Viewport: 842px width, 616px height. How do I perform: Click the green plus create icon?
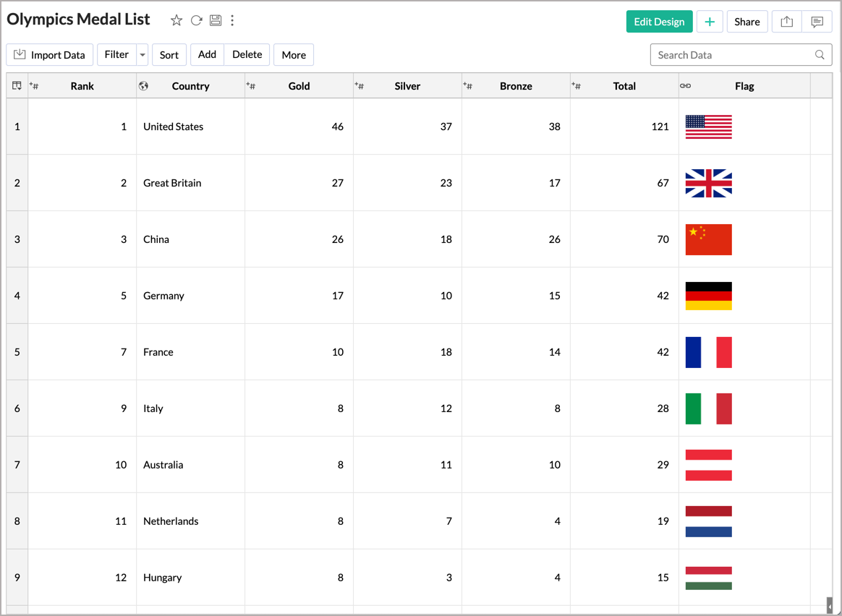tap(710, 22)
